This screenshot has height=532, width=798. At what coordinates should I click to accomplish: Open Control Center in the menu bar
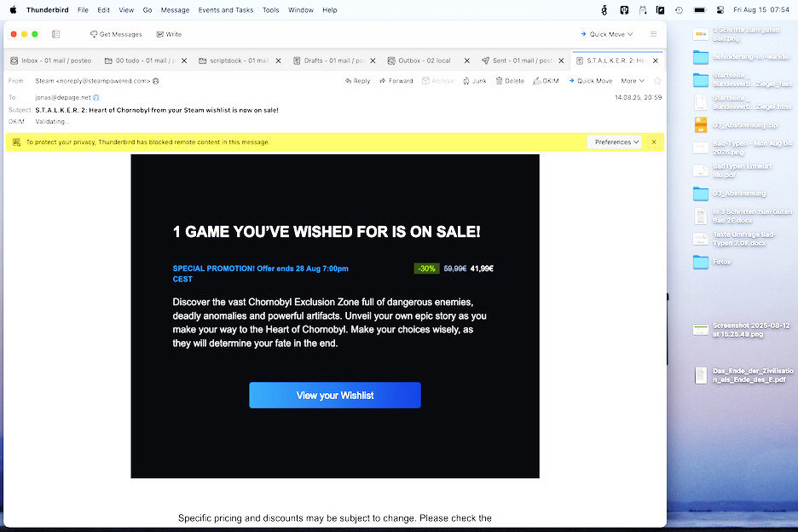point(720,9)
